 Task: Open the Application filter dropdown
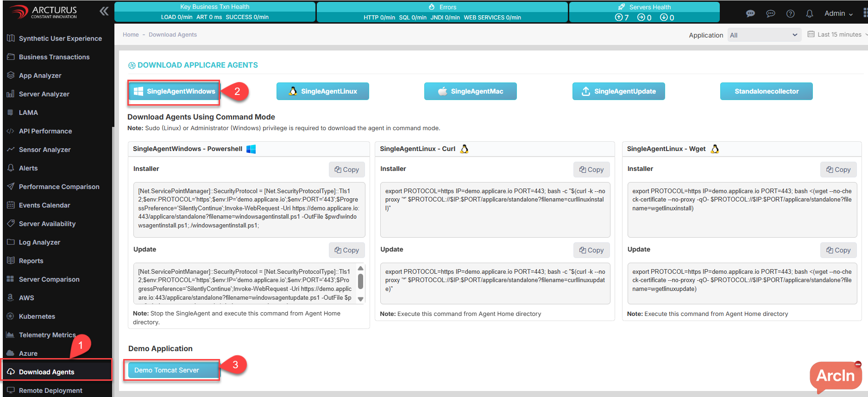[764, 35]
